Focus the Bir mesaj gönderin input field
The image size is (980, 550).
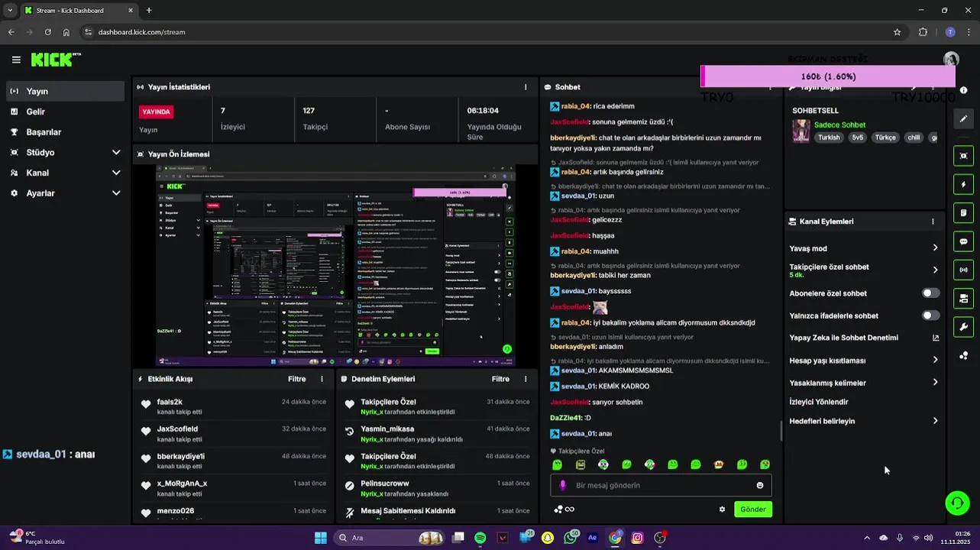pos(661,485)
